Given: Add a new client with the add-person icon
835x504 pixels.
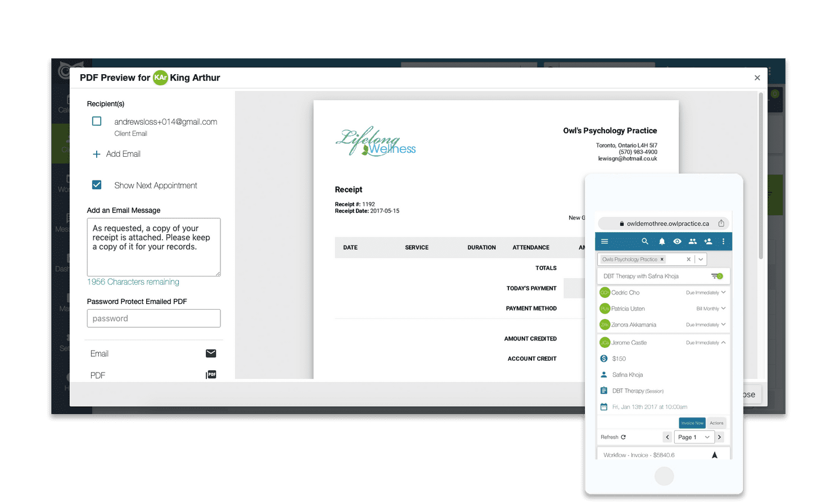Looking at the screenshot, I should point(707,241).
